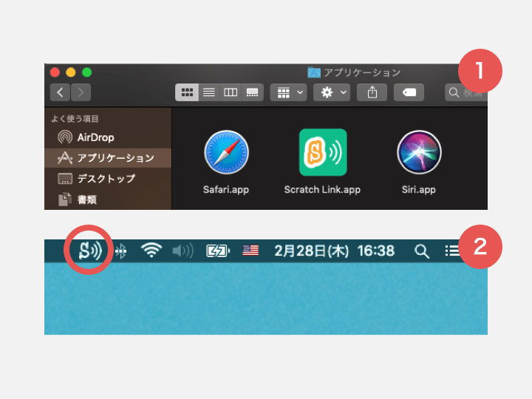Click the アプリケーション window title folder icon
The width and height of the screenshot is (532, 399).
[x=314, y=72]
